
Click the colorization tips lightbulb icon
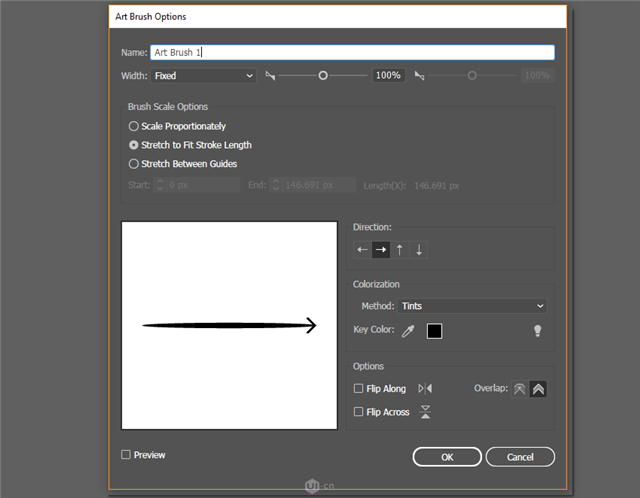coord(537,331)
